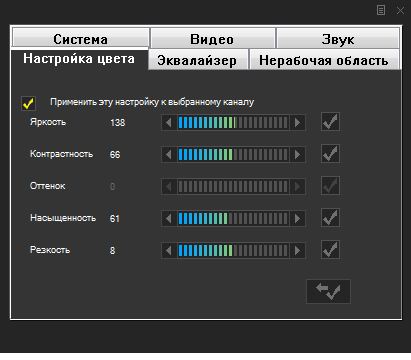Click the Насыщенность value 61

point(115,219)
